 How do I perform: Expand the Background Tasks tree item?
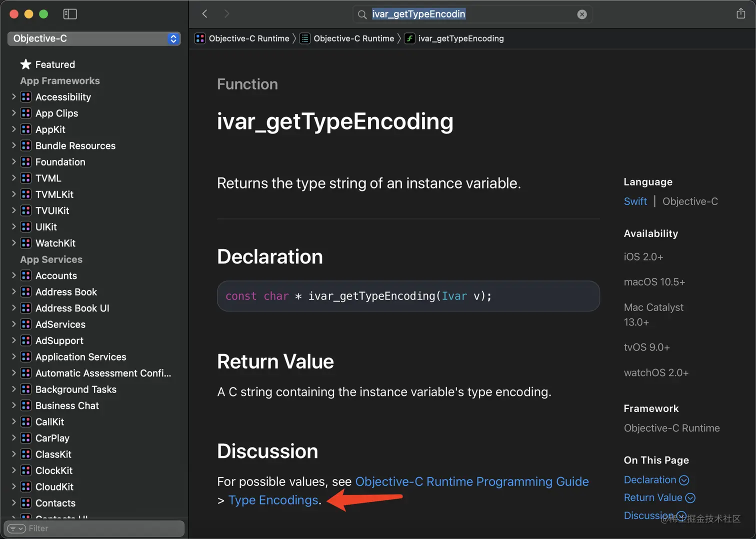click(x=14, y=389)
